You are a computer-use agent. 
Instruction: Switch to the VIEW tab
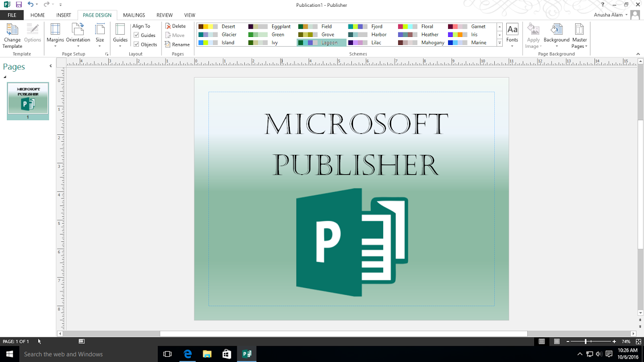(190, 15)
